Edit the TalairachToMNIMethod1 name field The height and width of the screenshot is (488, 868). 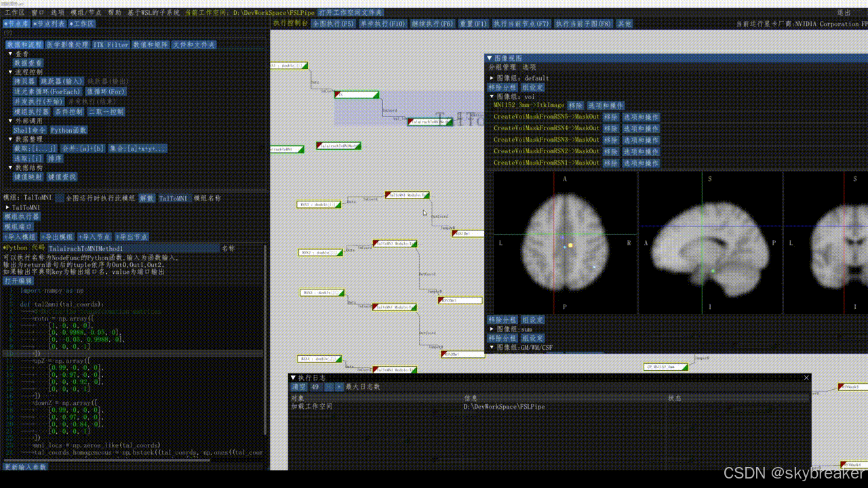tap(133, 249)
